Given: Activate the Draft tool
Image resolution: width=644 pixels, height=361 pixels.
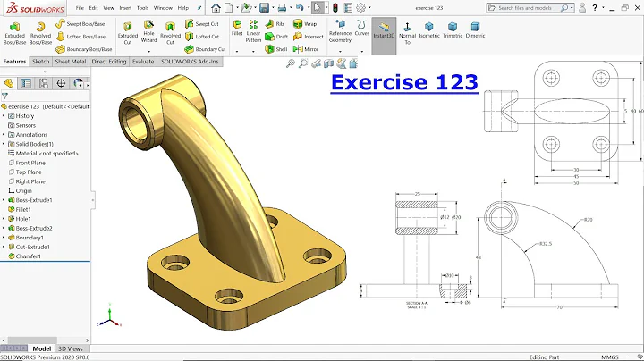Looking at the screenshot, I should click(276, 37).
